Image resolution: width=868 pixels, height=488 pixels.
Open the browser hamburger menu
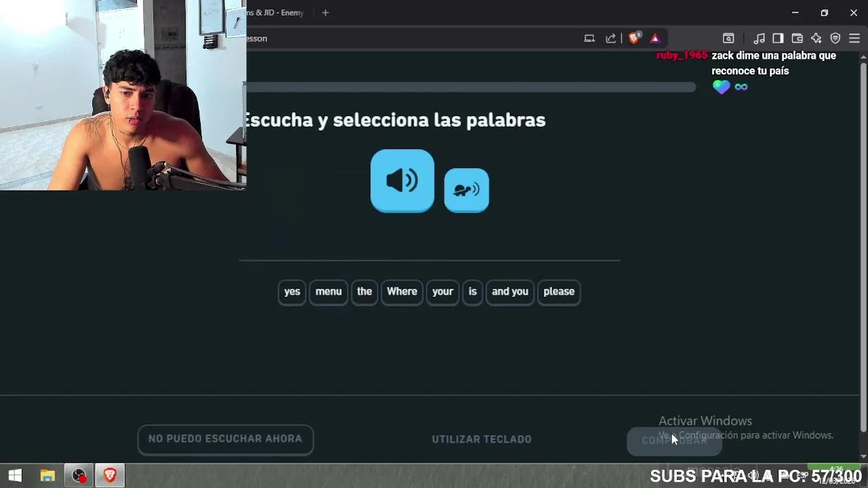click(854, 39)
